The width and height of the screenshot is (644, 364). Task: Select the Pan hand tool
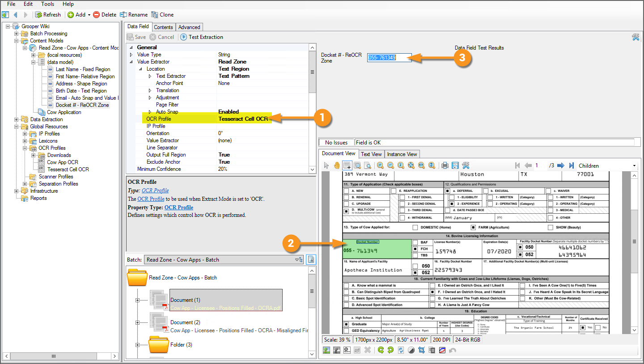coord(336,165)
